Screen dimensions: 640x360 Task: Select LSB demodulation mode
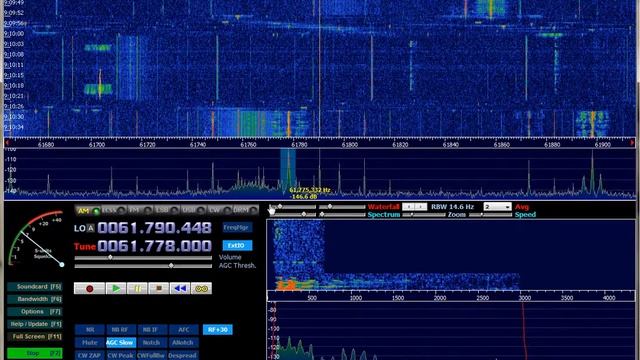167,211
